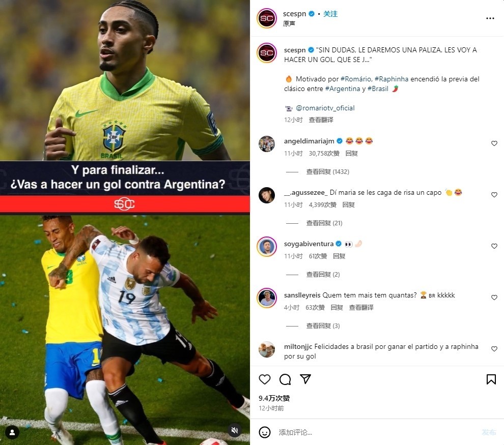Viewport: 504px width, 445px height.
Task: View tagged people icon on video
Action: tap(12, 432)
